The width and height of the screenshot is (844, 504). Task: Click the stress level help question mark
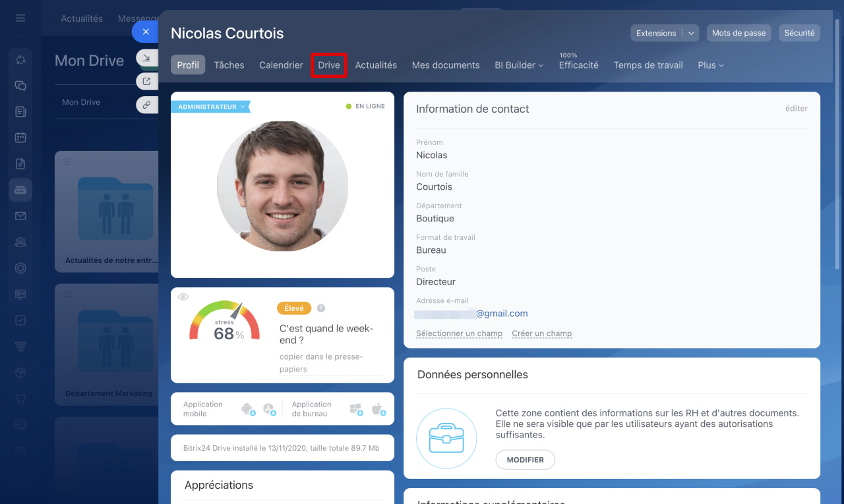point(321,308)
